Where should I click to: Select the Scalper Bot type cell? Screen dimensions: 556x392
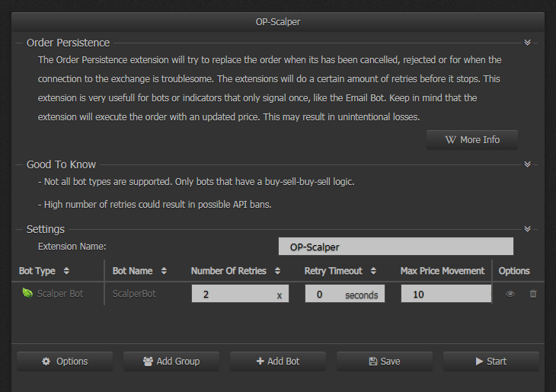58,294
